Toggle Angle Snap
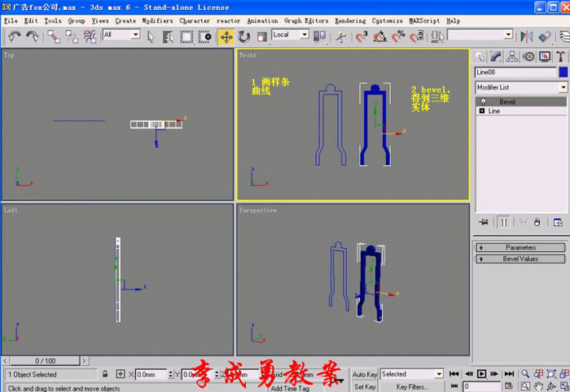 380,37
